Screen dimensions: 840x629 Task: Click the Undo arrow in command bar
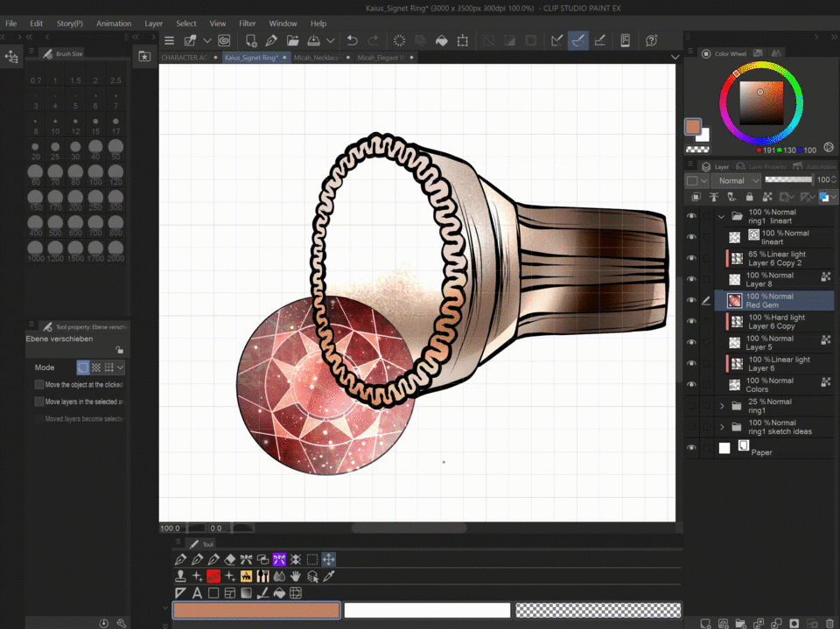[x=352, y=40]
